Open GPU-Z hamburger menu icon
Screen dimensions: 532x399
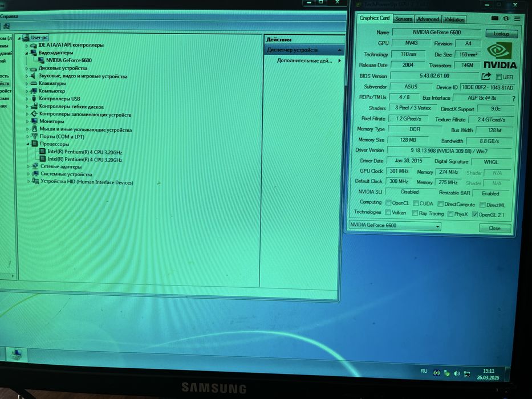[x=517, y=19]
